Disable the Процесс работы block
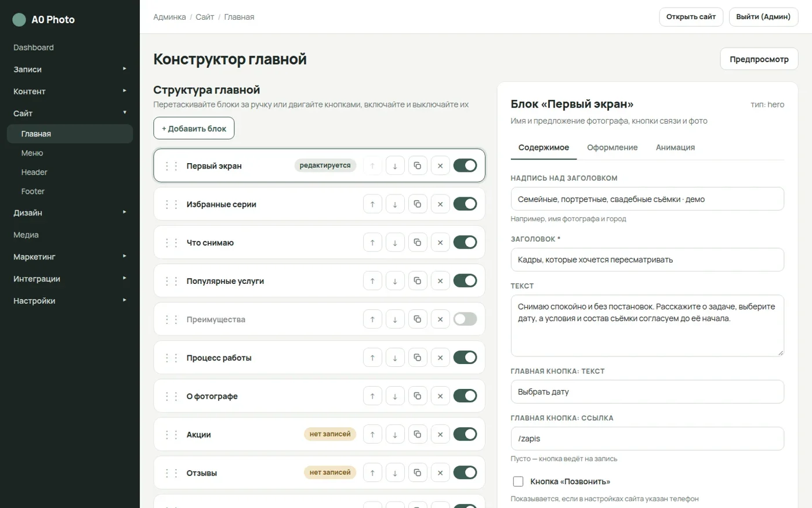This screenshot has width=812, height=508. click(x=465, y=357)
